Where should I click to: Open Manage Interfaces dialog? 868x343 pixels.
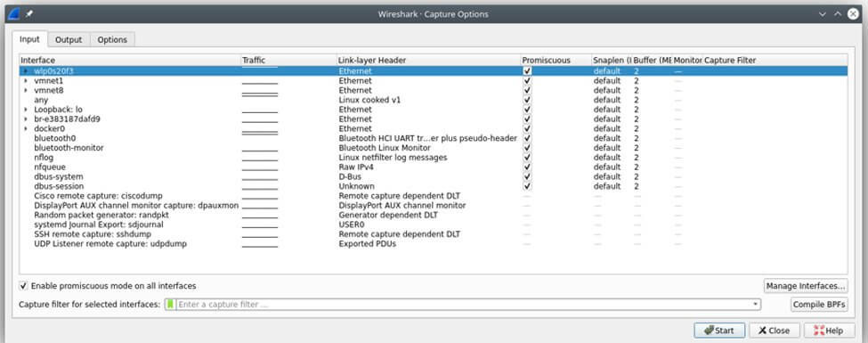(806, 286)
